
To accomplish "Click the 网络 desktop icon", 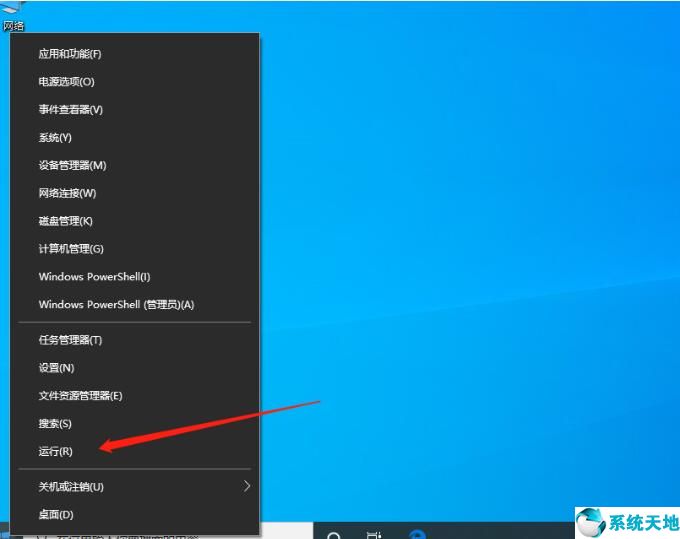I will pos(13,15).
